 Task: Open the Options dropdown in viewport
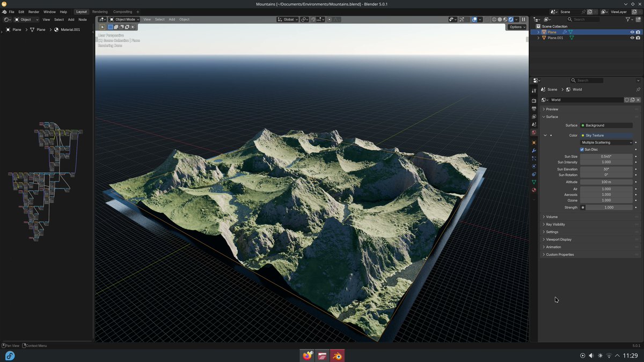click(x=517, y=27)
